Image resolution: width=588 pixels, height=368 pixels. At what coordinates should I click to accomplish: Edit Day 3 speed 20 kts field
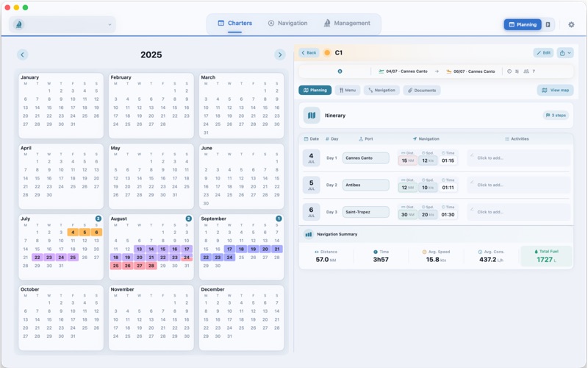pos(428,215)
